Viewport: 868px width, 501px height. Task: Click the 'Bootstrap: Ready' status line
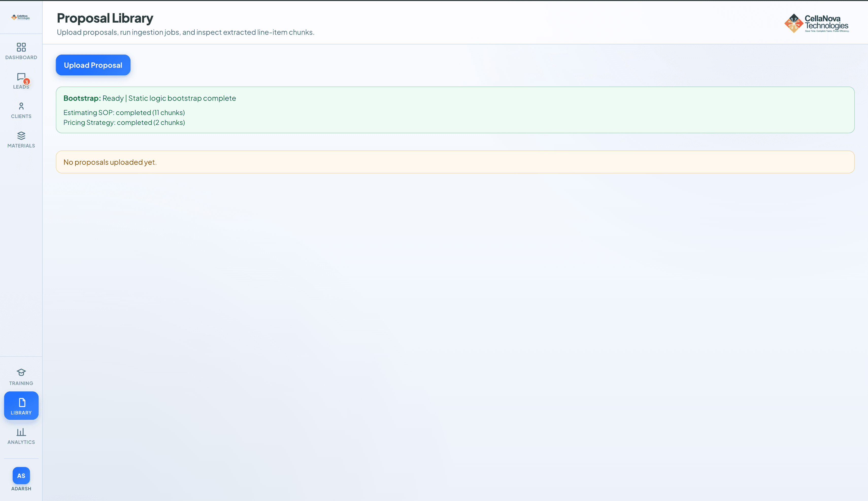click(x=150, y=98)
